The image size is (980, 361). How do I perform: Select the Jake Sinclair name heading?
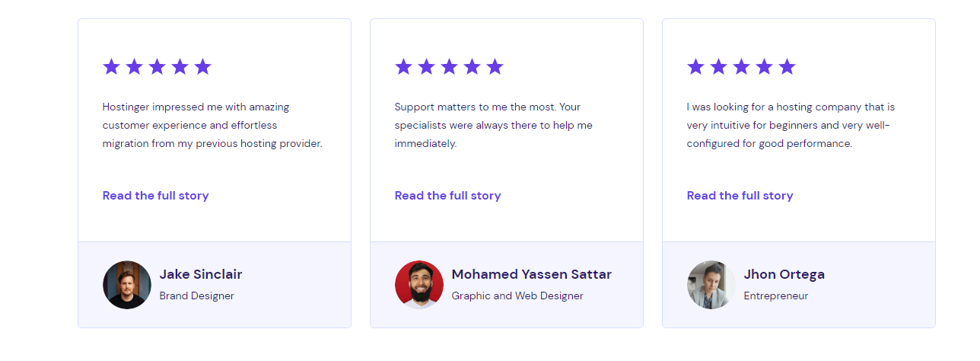(x=201, y=274)
